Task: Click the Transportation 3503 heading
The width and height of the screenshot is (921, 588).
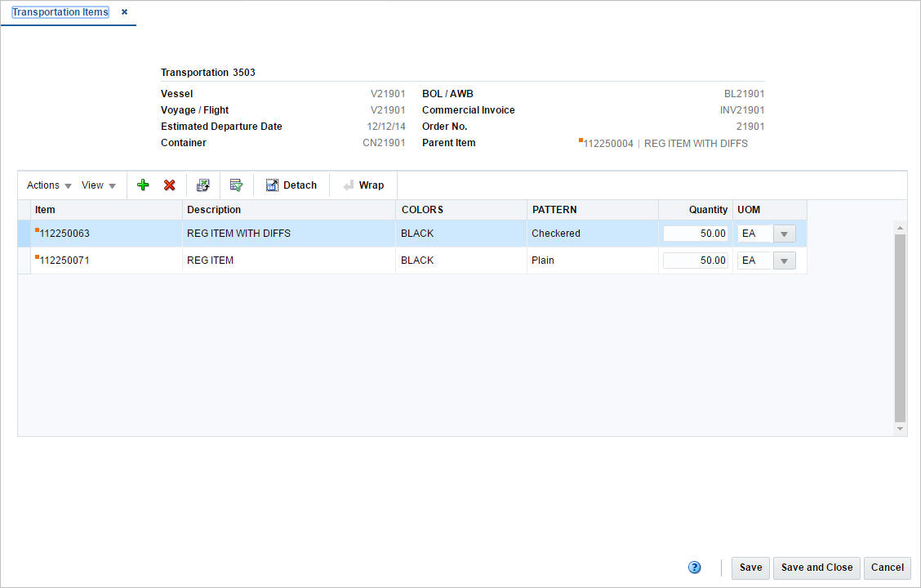Action: (x=208, y=72)
